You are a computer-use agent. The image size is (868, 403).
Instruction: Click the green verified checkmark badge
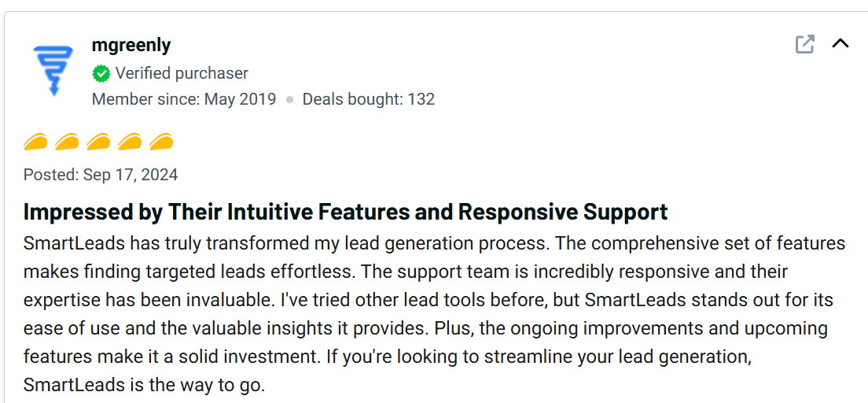point(101,74)
